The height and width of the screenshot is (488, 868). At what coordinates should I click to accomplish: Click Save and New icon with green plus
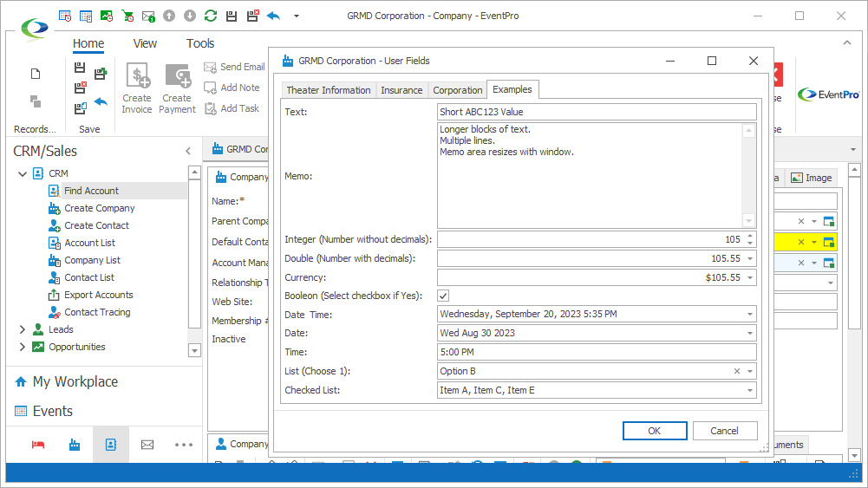tap(101, 73)
